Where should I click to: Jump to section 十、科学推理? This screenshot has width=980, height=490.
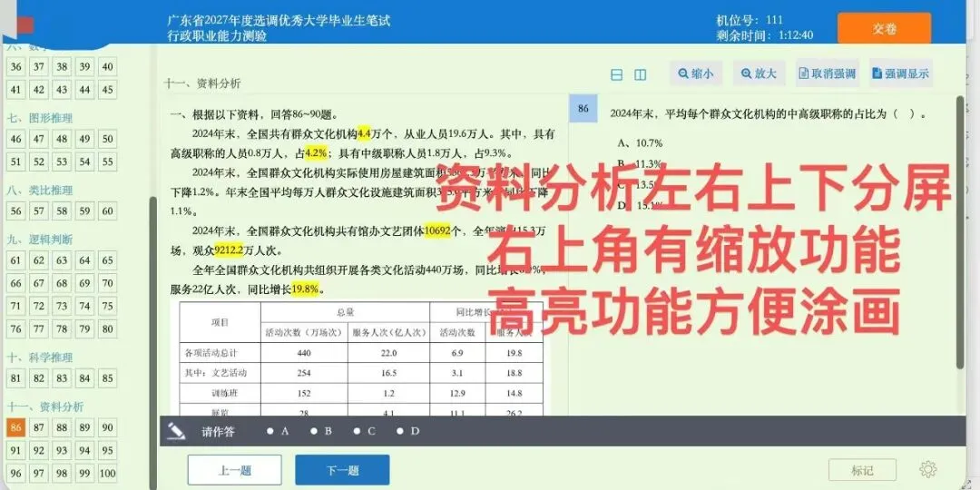coord(40,358)
